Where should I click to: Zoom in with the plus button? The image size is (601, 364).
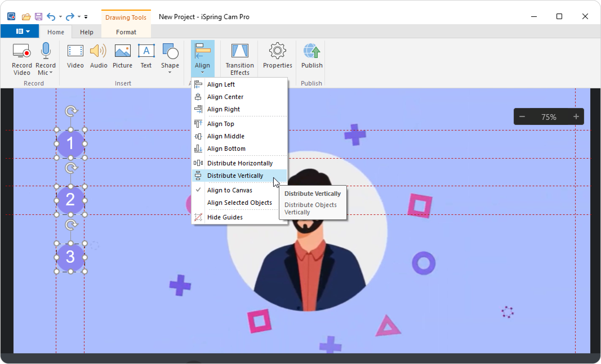[x=576, y=116]
